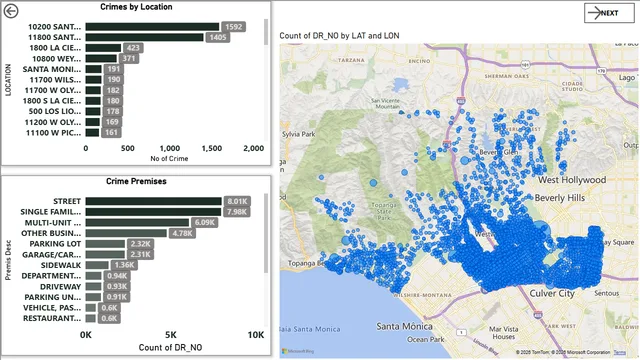This screenshot has height=360, width=640.
Task: Click the Crime Premises title
Action: pyautogui.click(x=136, y=181)
